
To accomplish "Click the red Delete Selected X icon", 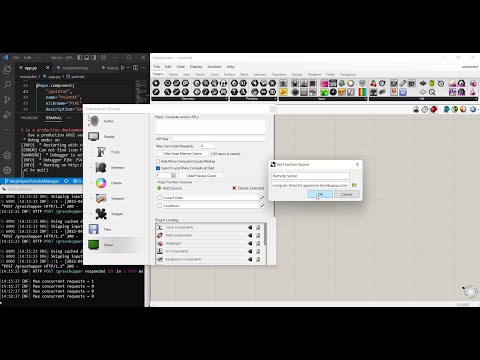I will tap(234, 188).
